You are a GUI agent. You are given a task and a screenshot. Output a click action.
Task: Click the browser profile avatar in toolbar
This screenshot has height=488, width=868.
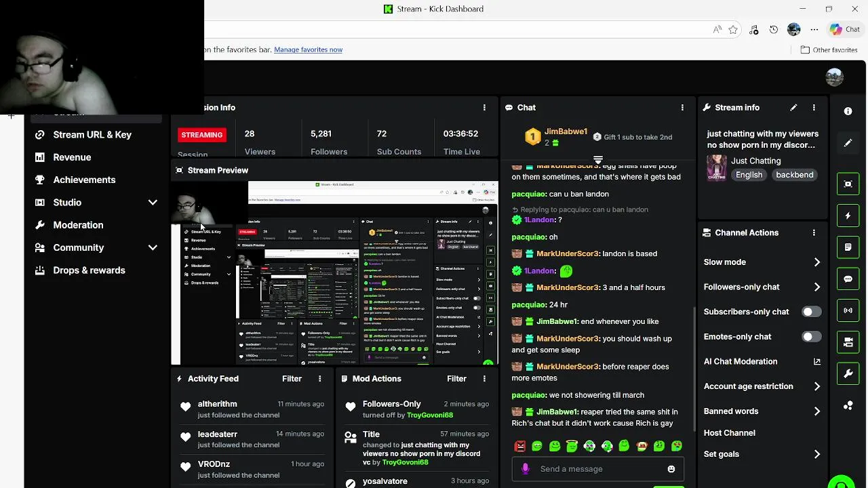point(794,30)
